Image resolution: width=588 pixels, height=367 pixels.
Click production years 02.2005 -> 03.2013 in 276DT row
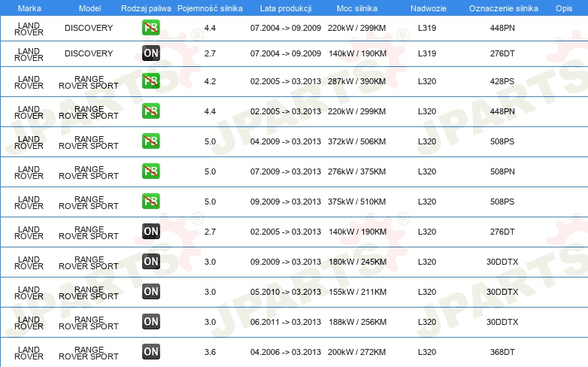tap(286, 232)
